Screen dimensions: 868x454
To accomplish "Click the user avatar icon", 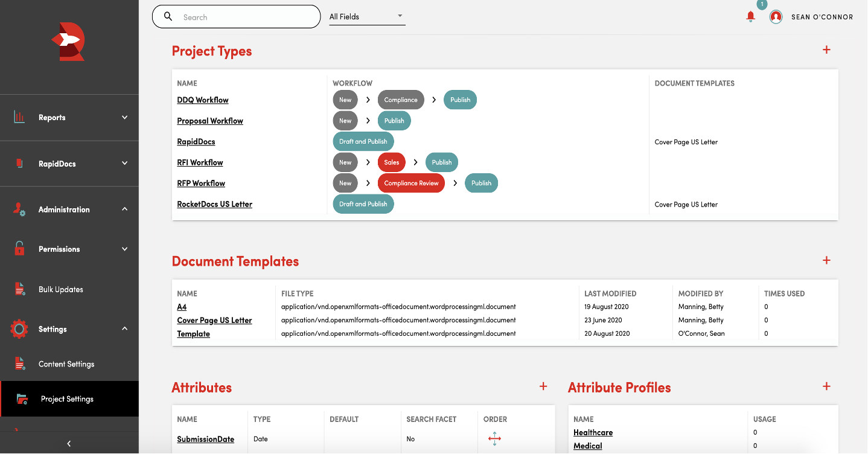I will (776, 17).
